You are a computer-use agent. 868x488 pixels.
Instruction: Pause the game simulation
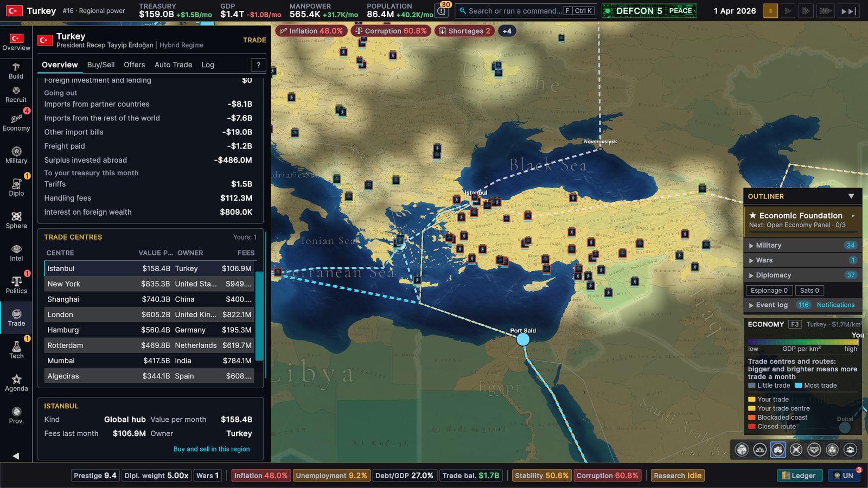770,11
